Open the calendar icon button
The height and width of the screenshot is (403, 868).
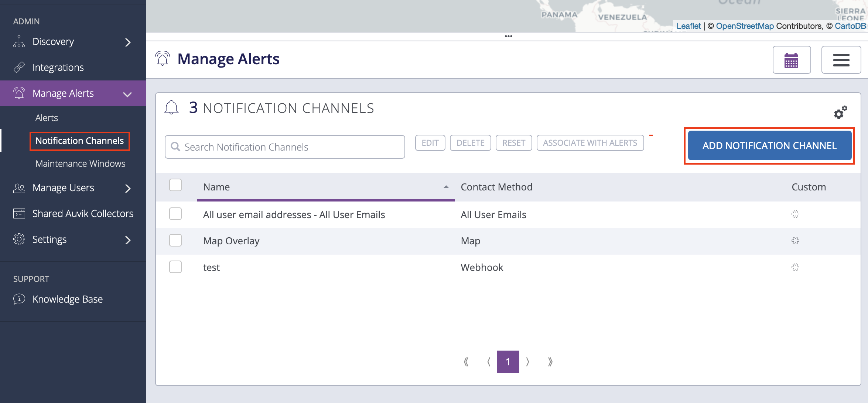[x=791, y=60]
